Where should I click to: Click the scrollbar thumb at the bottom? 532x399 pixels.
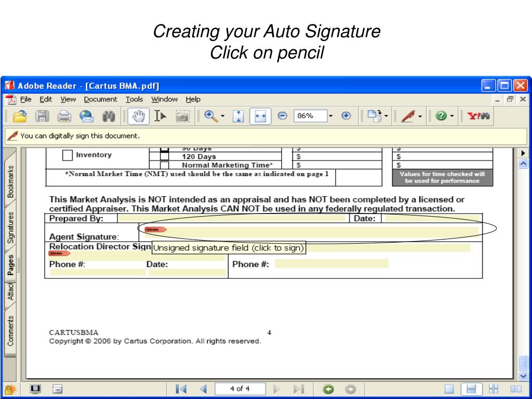click(523, 363)
